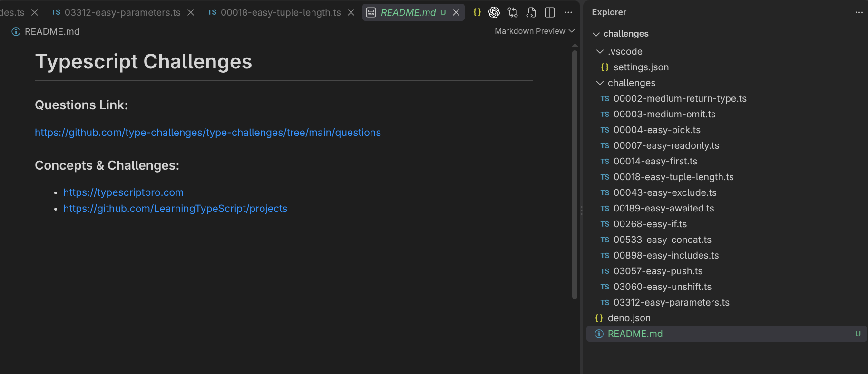
Task: Open 00002-medium-return-type.ts file
Action: (x=680, y=98)
